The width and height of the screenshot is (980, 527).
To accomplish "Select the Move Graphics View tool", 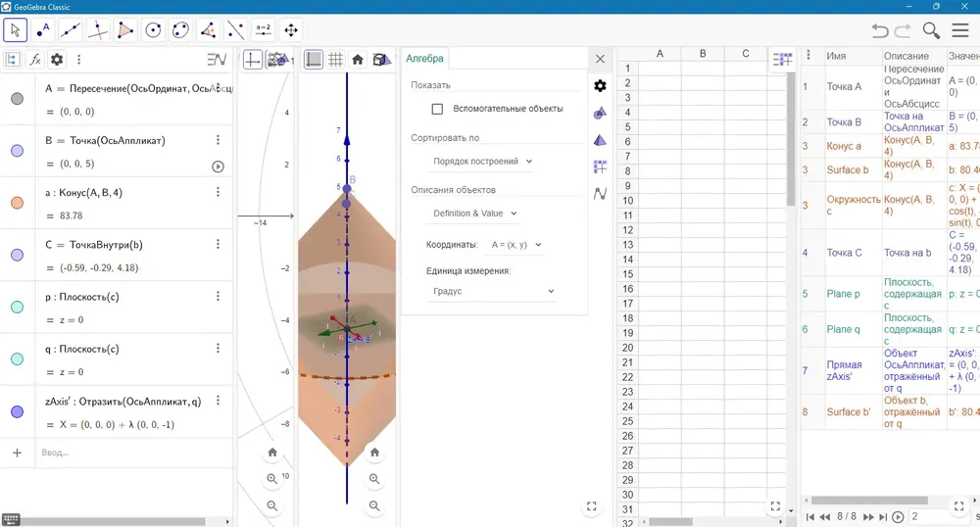I will (291, 30).
